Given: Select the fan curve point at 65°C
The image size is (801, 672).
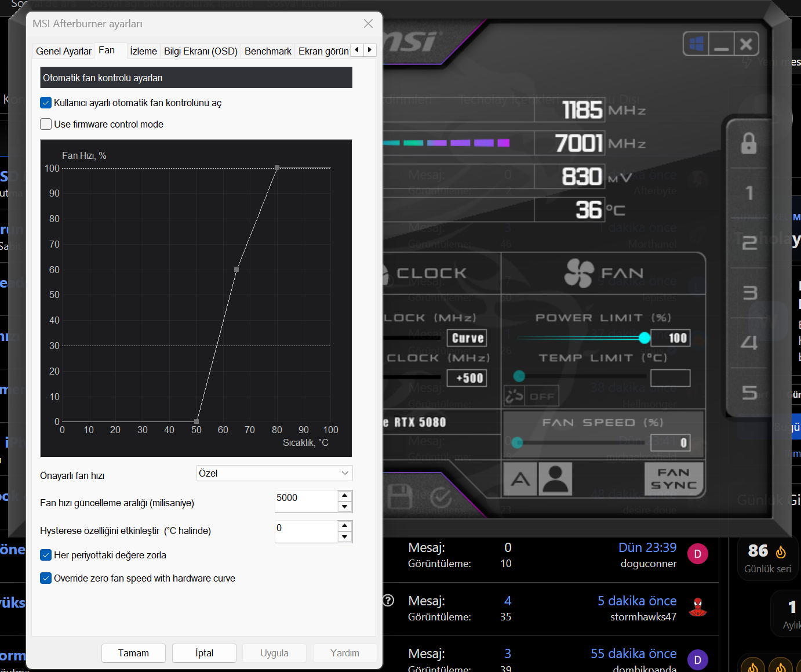Looking at the screenshot, I should (236, 270).
